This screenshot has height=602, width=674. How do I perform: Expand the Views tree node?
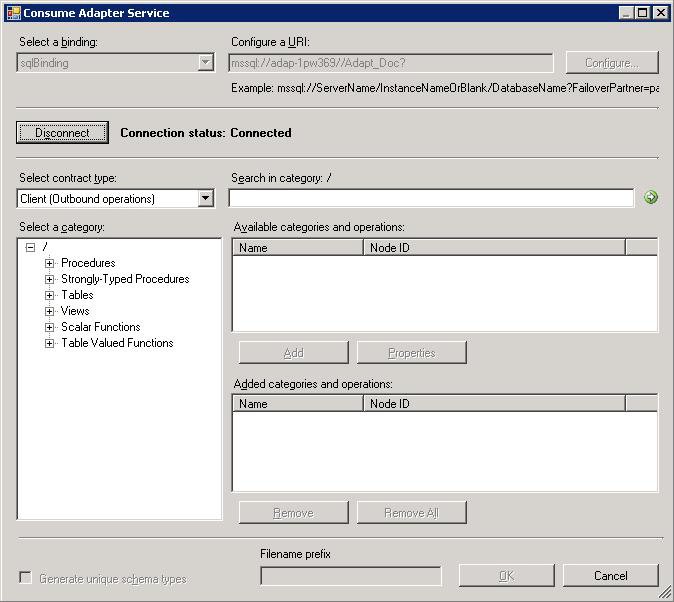tap(49, 311)
